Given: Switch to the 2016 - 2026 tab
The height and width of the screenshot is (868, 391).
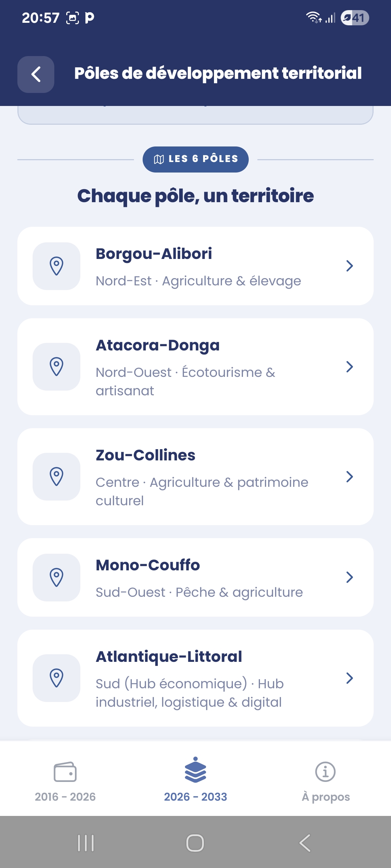Looking at the screenshot, I should point(65,796).
